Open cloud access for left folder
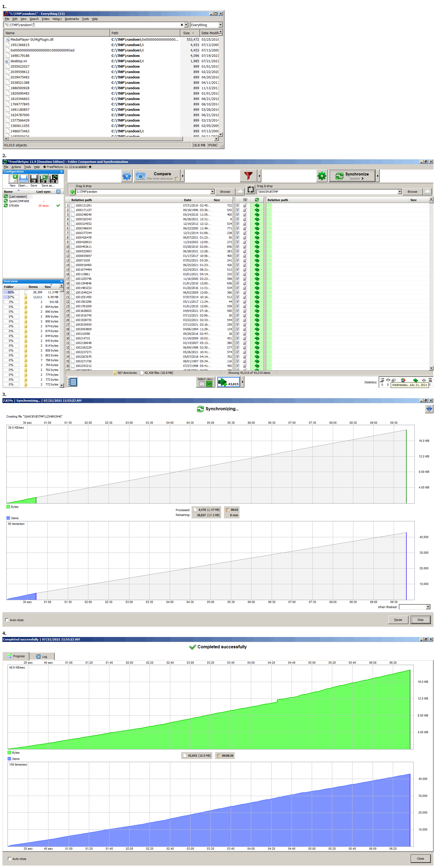This screenshot has width=436, height=868. tap(240, 192)
